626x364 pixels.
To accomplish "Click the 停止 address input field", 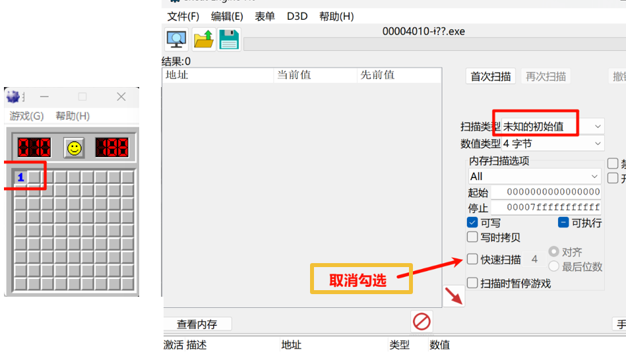I will point(546,207).
